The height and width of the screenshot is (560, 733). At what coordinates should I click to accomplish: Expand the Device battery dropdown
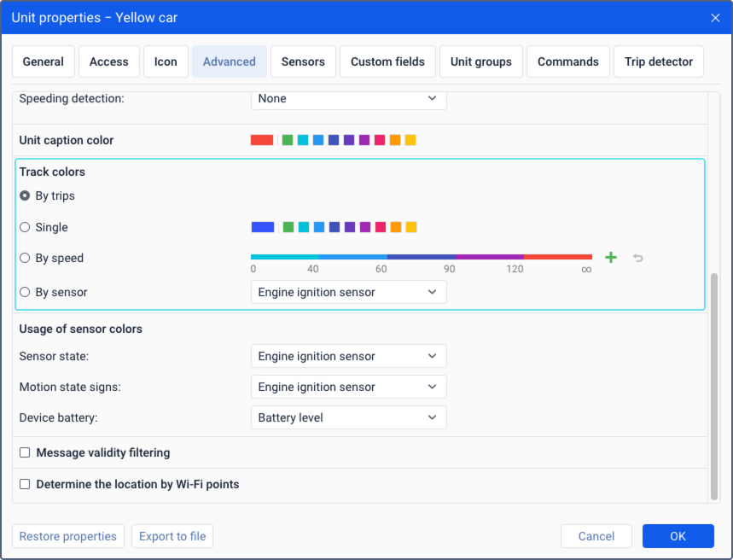coord(348,417)
